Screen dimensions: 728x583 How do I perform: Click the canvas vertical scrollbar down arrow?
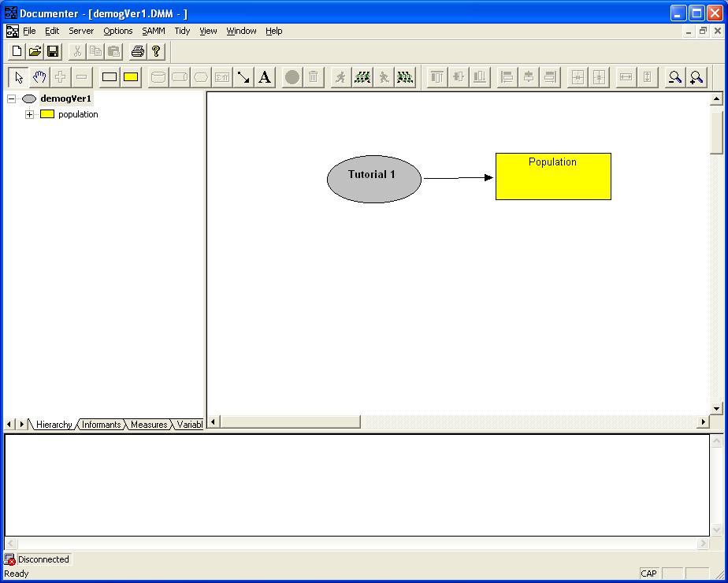coord(716,408)
